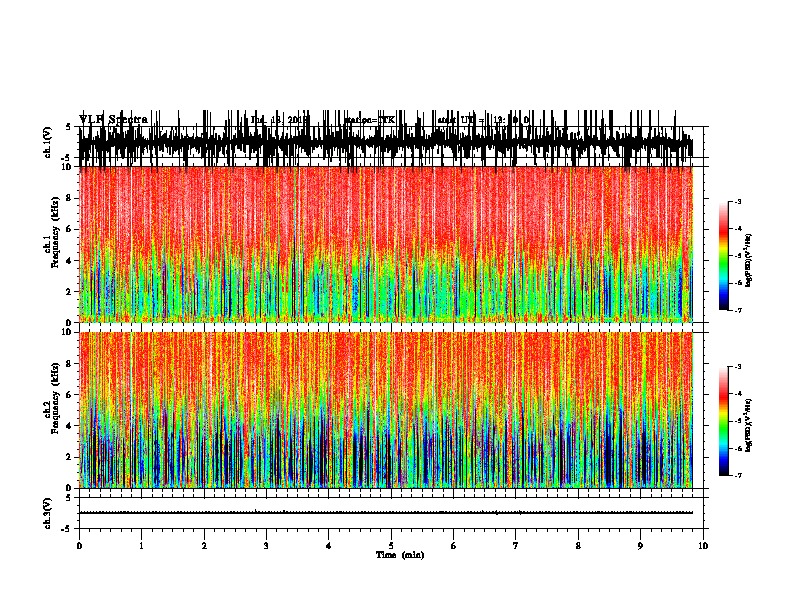The height and width of the screenshot is (612, 792).
Task: Click the '-3' label on ch.1 color scale
Action: click(x=738, y=201)
